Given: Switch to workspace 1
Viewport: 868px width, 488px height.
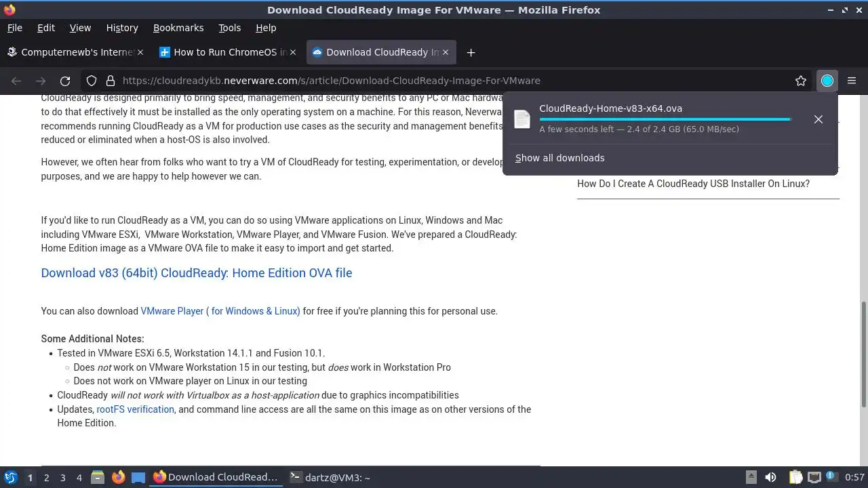Looking at the screenshot, I should (x=30, y=478).
